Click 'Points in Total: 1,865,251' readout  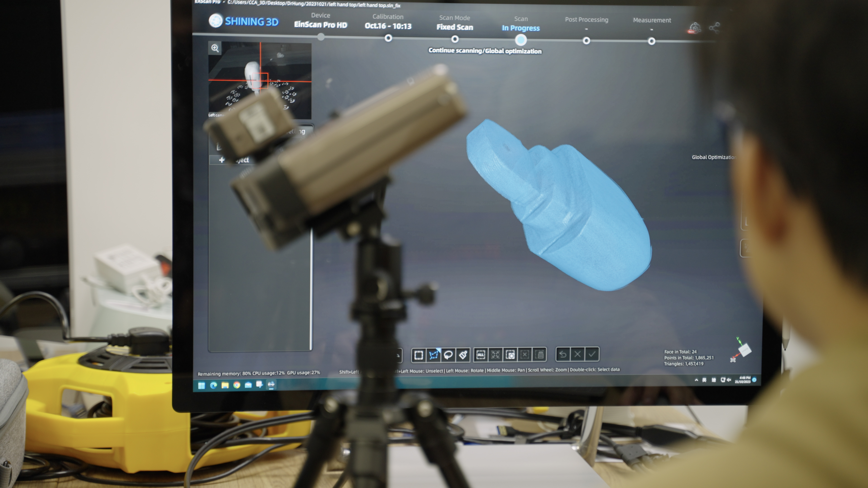point(689,358)
